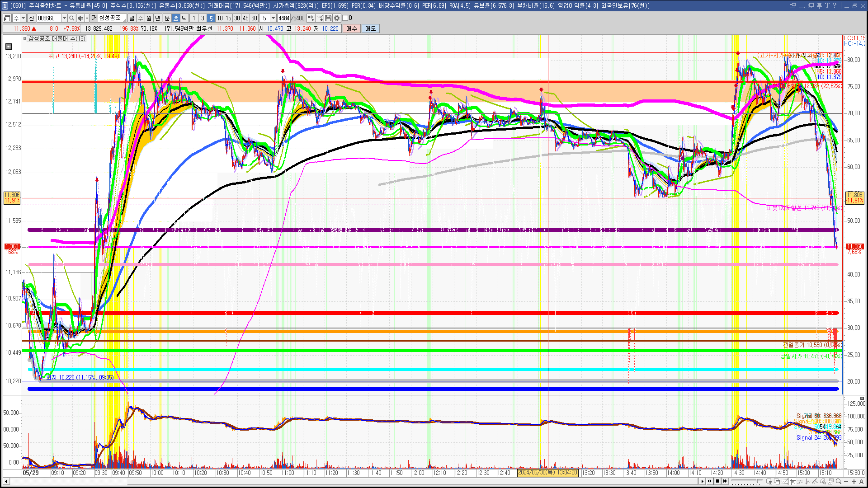This screenshot has width=868, height=488.
Task: Select the 30 interval tab
Action: point(237,18)
